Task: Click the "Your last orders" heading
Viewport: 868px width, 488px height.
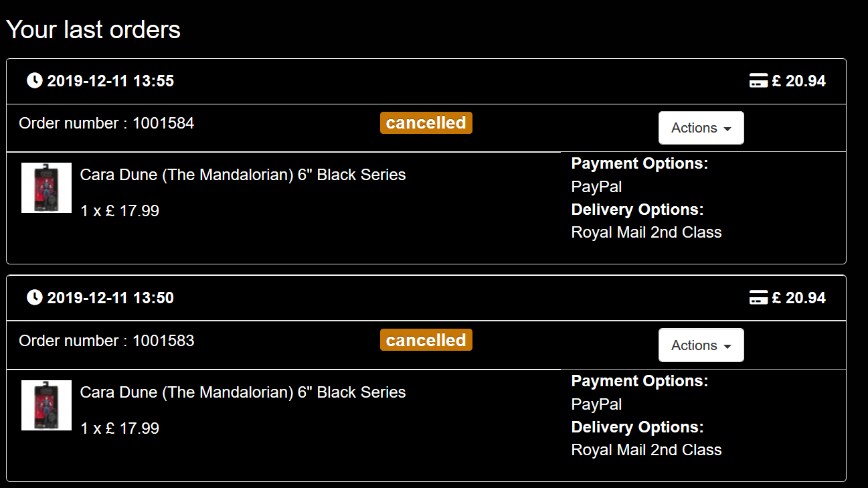Action: click(x=93, y=29)
